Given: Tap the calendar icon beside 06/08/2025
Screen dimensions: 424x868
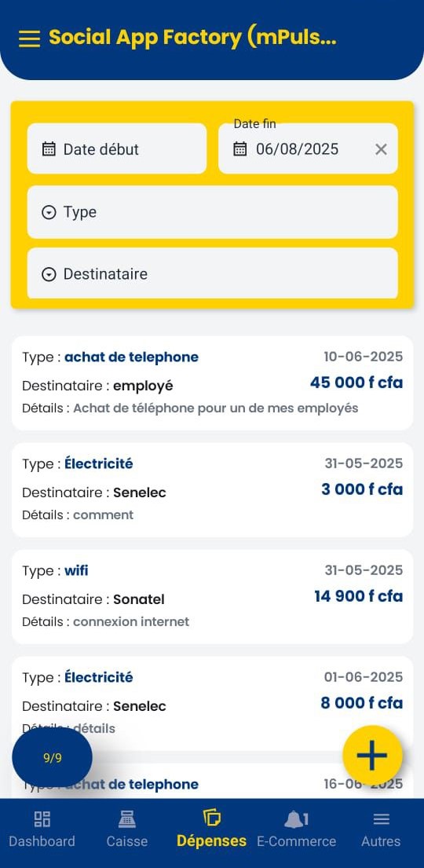Looking at the screenshot, I should pos(239,149).
